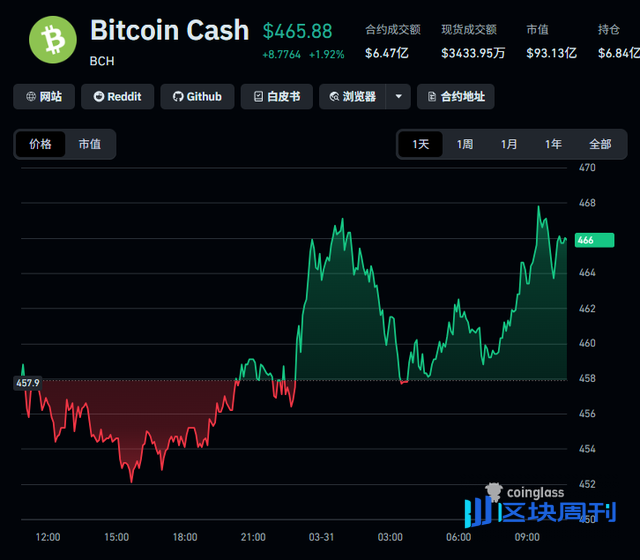The image size is (640, 560).
Task: Click the Reddit logo icon
Action: [x=99, y=97]
